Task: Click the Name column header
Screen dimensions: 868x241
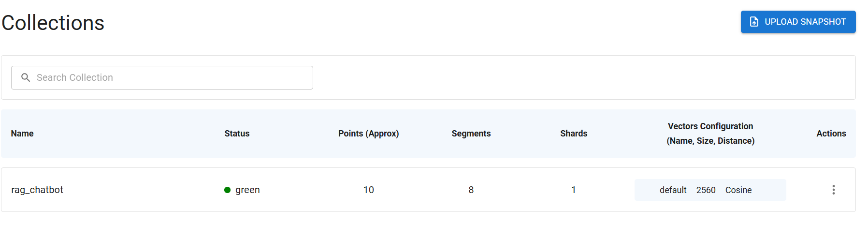Action: (x=22, y=134)
